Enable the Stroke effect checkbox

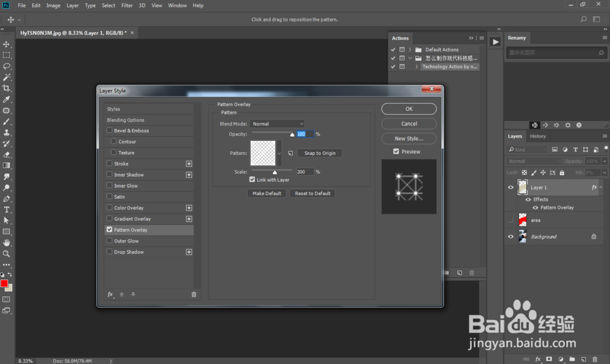109,163
